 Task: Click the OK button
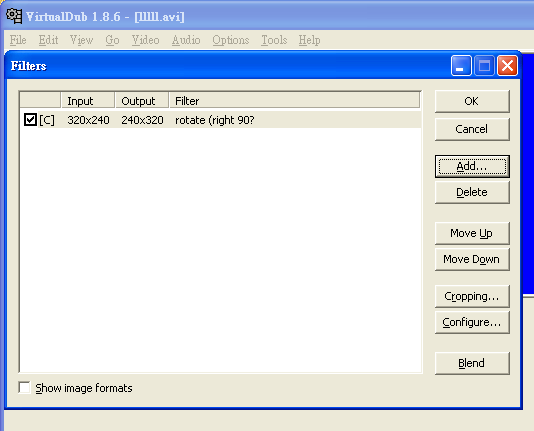[x=472, y=101]
